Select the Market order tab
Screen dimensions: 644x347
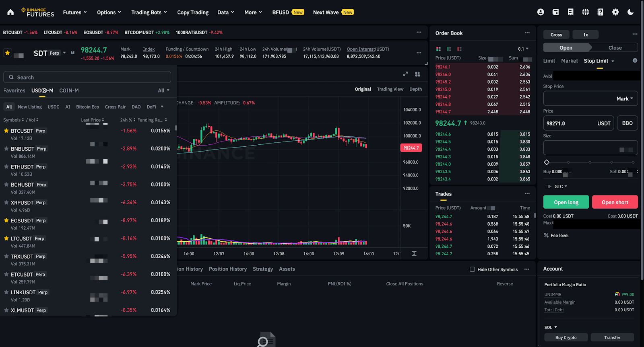569,61
